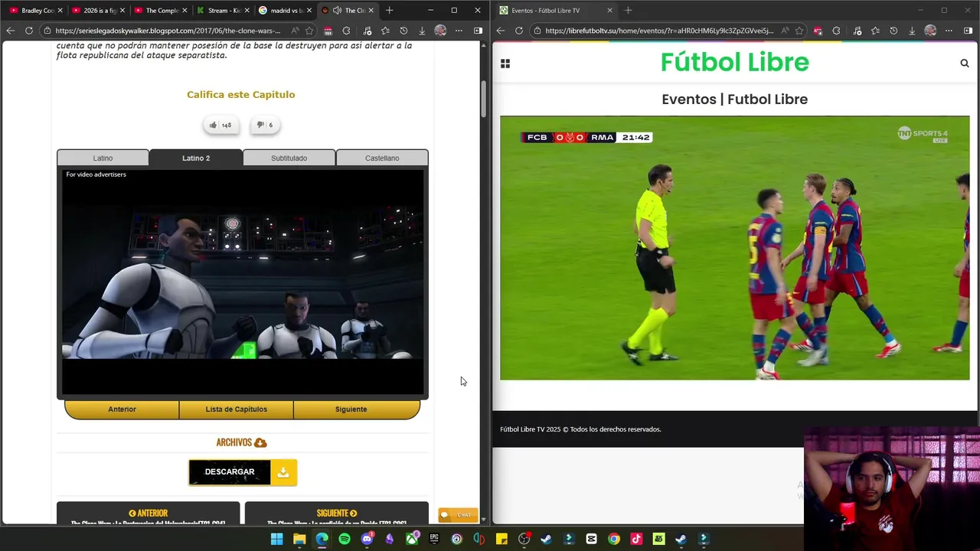Viewport: 980px width, 551px height.
Task: Open search on Fútbol Libre page
Action: (x=965, y=64)
